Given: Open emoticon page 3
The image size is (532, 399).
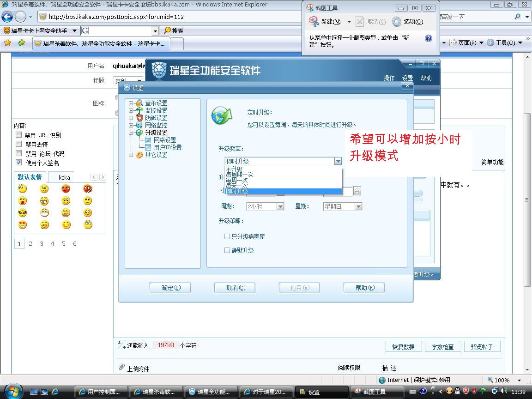Looking at the screenshot, I should pyautogui.click(x=42, y=244).
